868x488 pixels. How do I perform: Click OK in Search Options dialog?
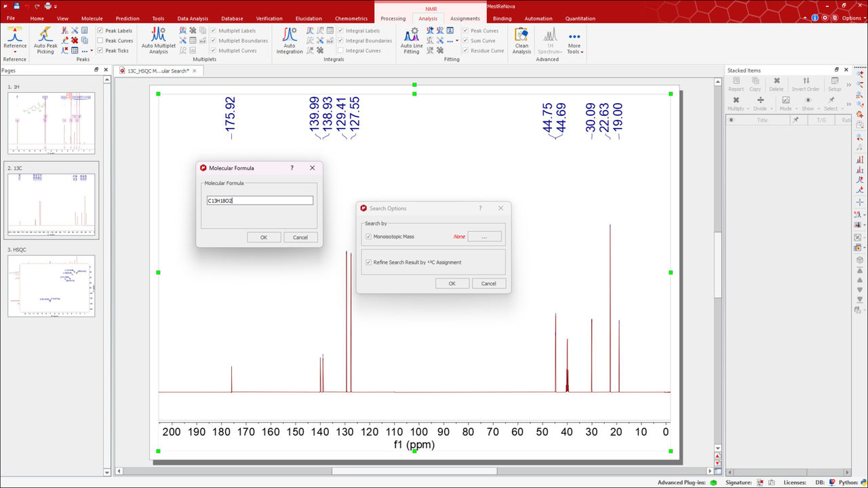[x=452, y=283]
